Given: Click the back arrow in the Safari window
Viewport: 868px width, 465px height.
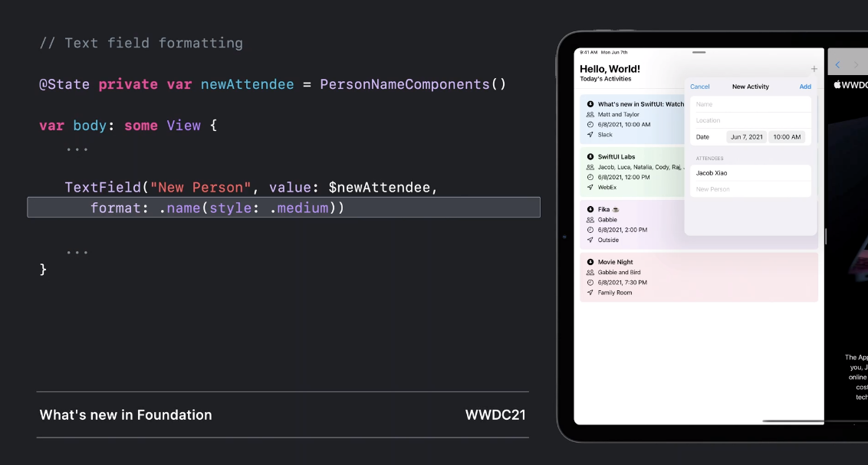Looking at the screenshot, I should pyautogui.click(x=837, y=64).
